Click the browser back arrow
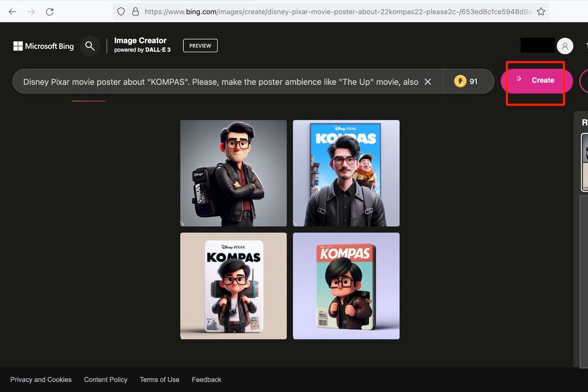 (x=13, y=12)
